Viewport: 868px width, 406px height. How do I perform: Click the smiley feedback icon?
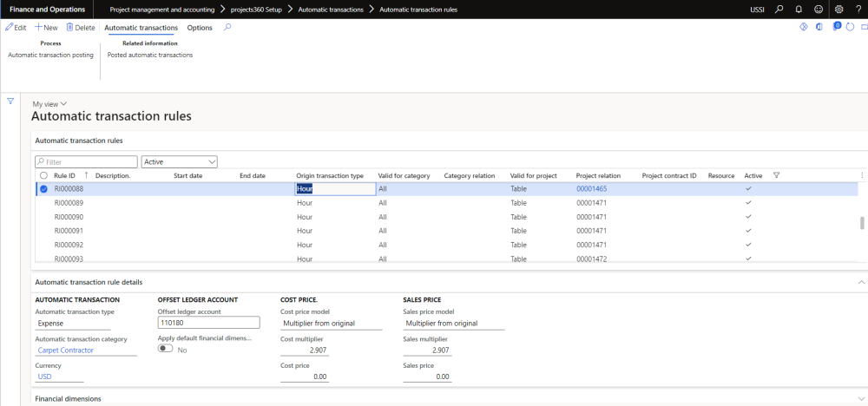click(x=819, y=10)
